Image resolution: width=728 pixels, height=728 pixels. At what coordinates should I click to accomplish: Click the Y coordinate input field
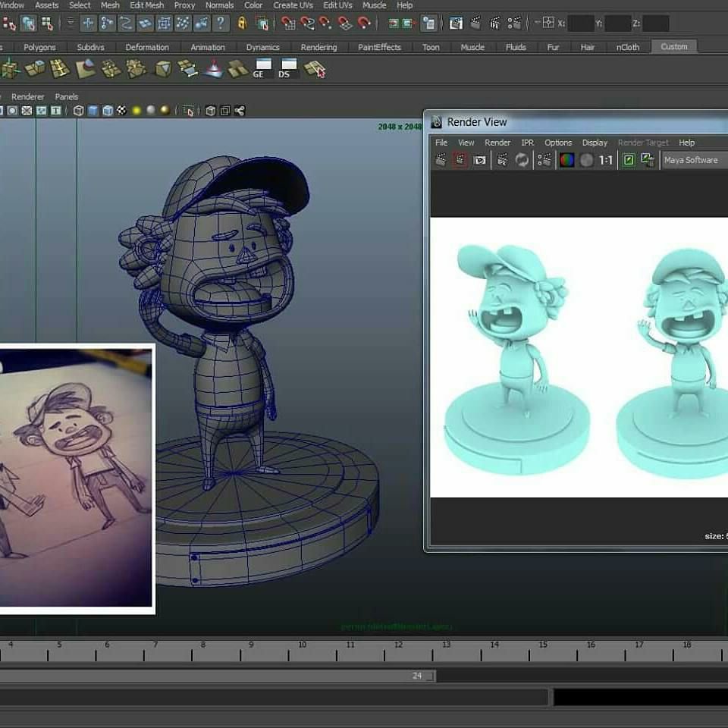[618, 24]
